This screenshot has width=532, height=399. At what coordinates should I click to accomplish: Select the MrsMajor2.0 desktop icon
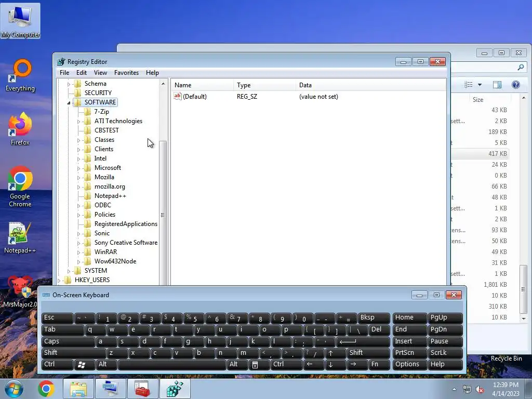20,292
